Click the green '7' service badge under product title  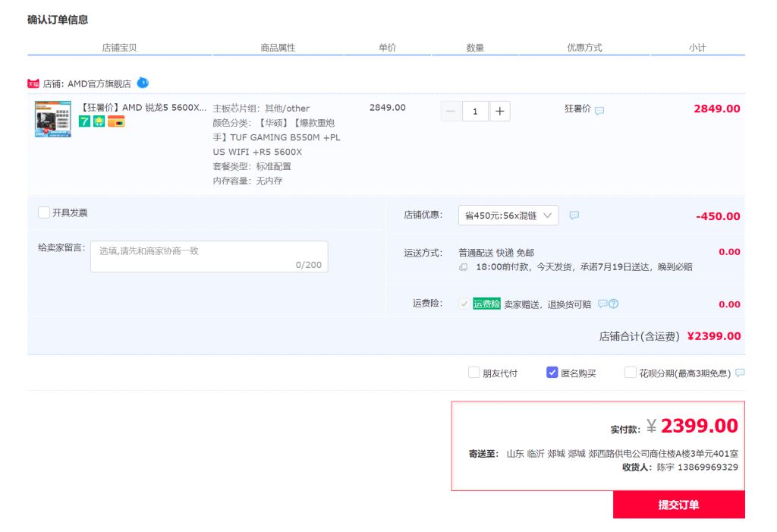coord(83,121)
